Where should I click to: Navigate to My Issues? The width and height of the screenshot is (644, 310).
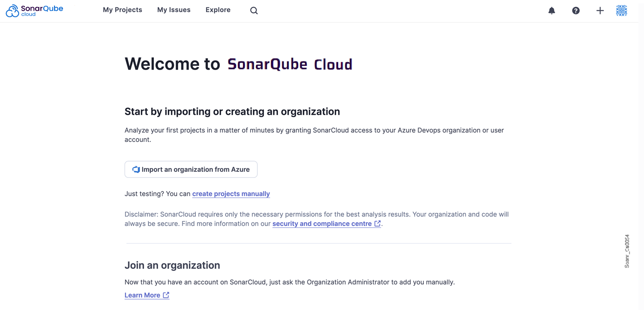(x=173, y=9)
